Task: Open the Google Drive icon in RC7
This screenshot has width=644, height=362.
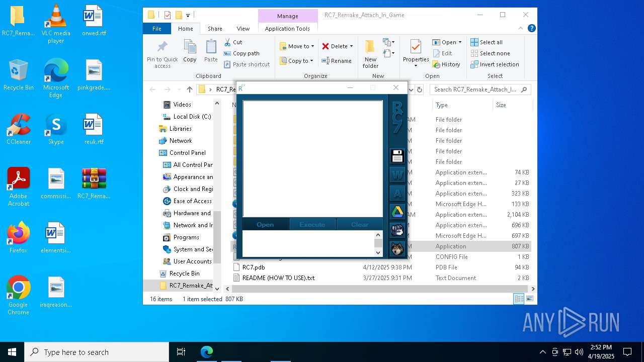Action: [x=397, y=212]
